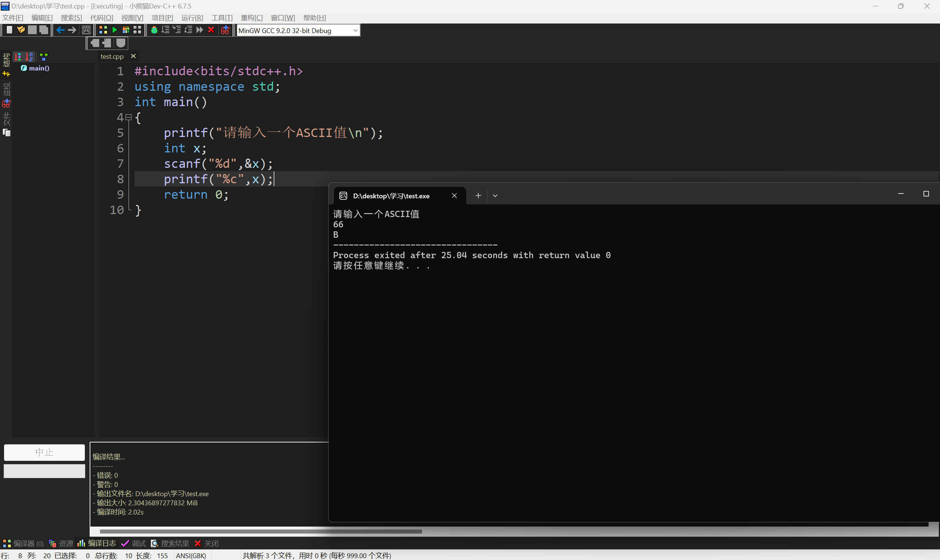Viewport: 940px width, 560px height.
Task: Save all files toolbar icon
Action: (44, 30)
